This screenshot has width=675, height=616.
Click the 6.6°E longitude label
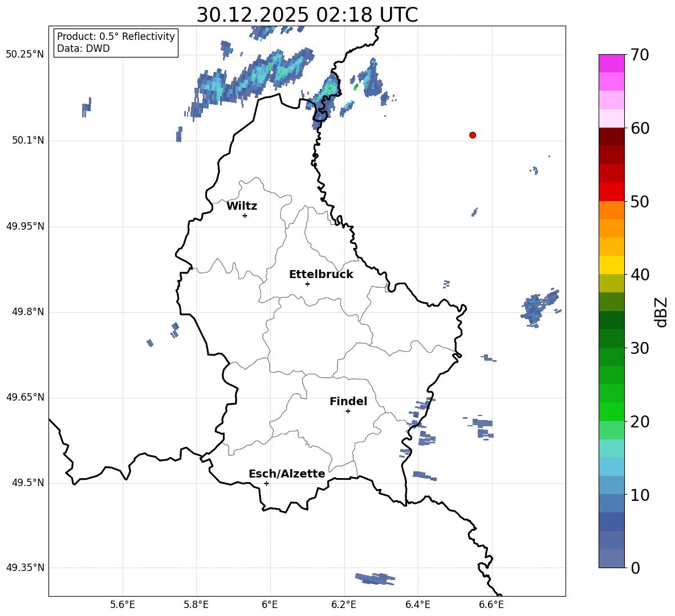[x=491, y=605]
